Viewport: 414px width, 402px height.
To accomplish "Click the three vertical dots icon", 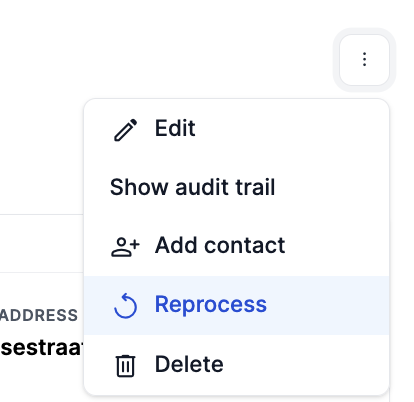I will click(x=364, y=59).
